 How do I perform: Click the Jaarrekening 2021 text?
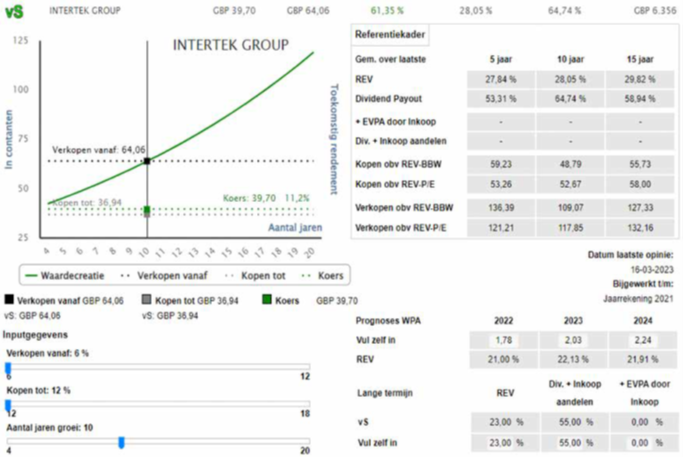tap(638, 299)
